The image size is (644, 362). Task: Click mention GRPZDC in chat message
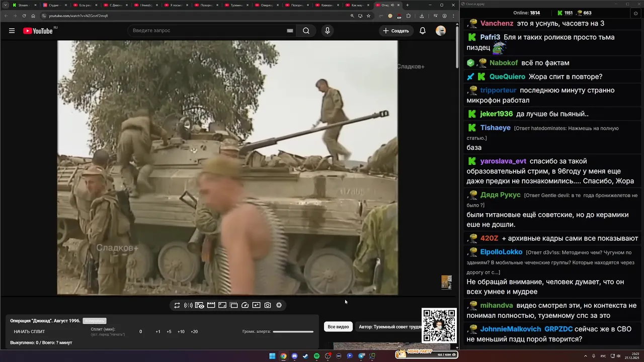coord(558,329)
